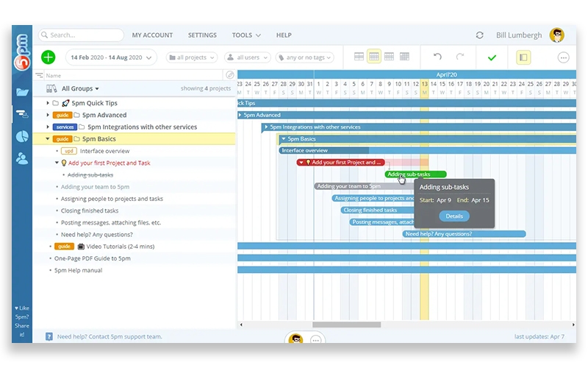
Task: Expand 5pm Integrations with other services
Action: [48, 127]
